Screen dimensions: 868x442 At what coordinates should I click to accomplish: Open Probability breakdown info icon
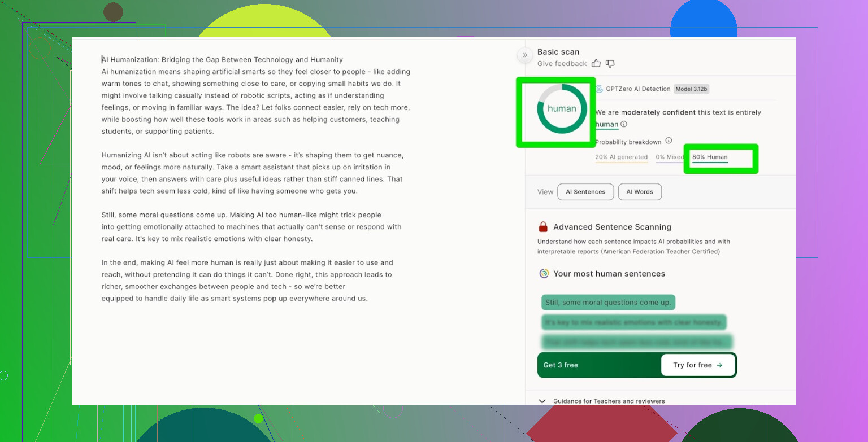pos(669,141)
